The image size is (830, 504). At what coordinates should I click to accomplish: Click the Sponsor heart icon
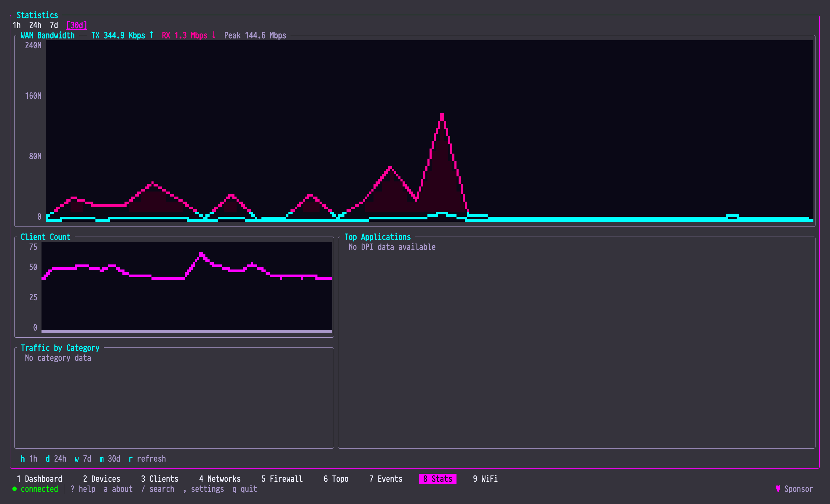click(x=778, y=489)
